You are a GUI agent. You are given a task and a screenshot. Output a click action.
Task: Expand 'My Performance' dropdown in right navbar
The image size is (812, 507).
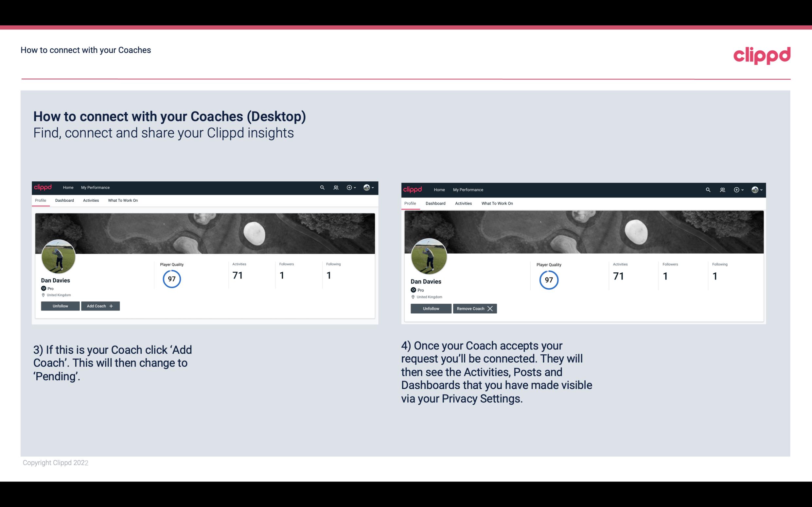[468, 189]
